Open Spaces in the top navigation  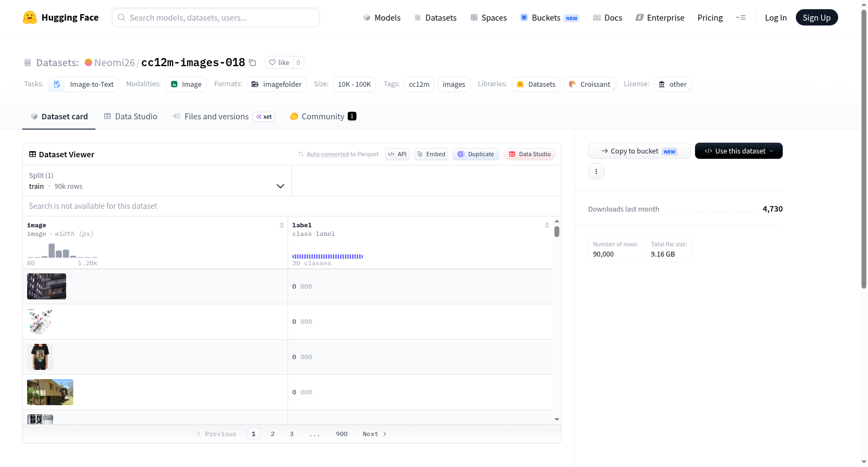coord(489,17)
